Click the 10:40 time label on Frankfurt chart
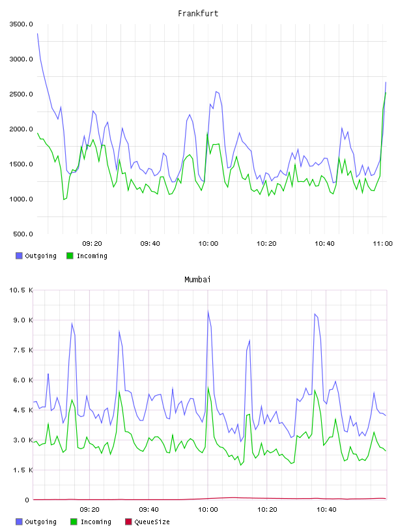 point(324,244)
